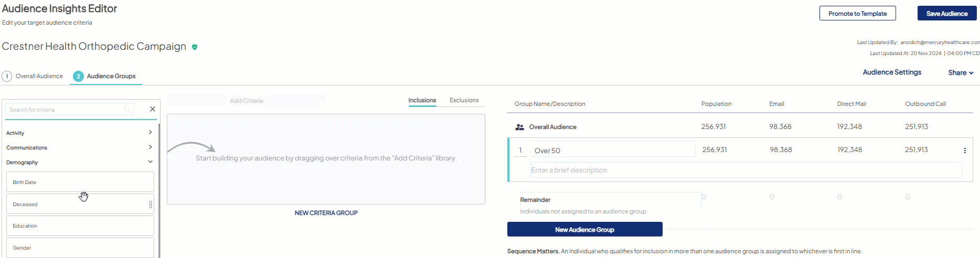The height and width of the screenshot is (258, 980).
Task: Click the magnifier icon in criteria search
Action: (x=127, y=109)
